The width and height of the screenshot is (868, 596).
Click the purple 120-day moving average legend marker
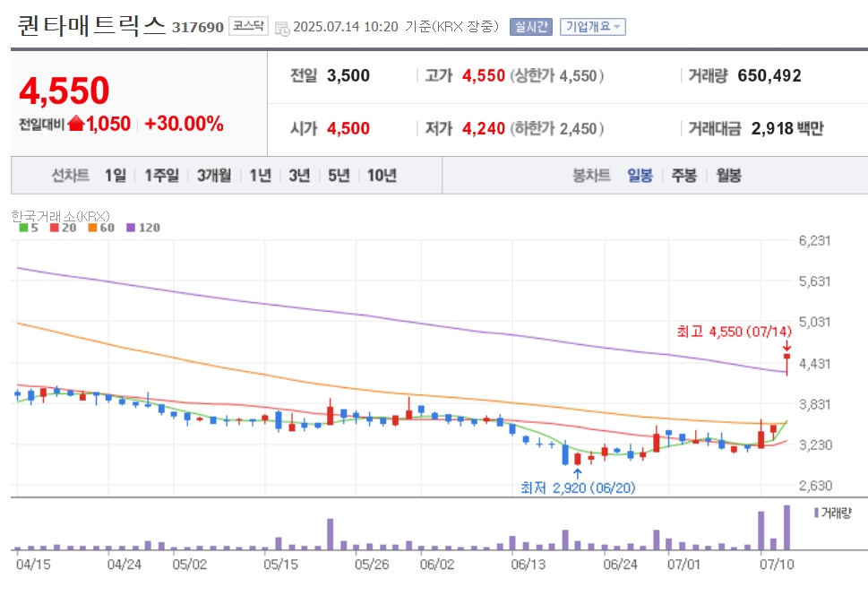(131, 228)
